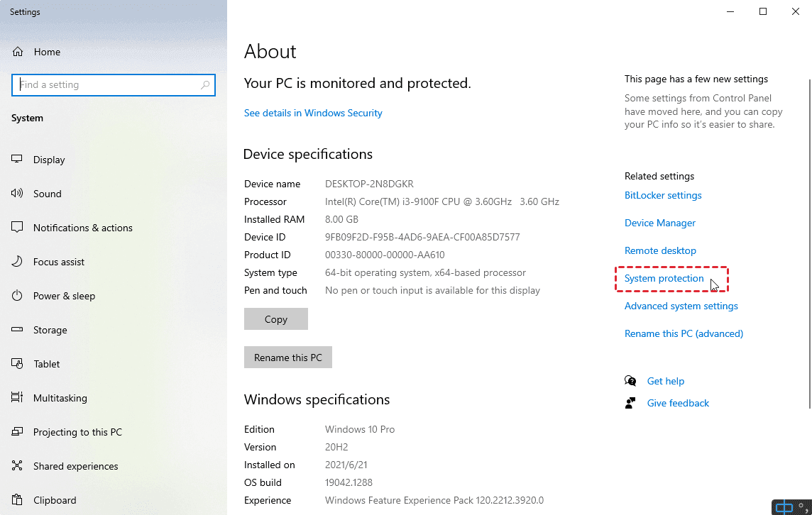Select Clipboard in the sidebar
The height and width of the screenshot is (515, 812).
pos(54,500)
